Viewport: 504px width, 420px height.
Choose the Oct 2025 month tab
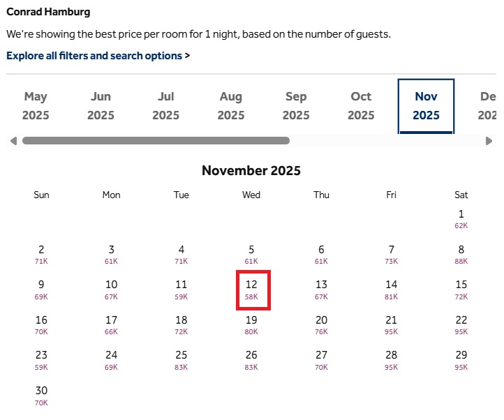pyautogui.click(x=361, y=105)
